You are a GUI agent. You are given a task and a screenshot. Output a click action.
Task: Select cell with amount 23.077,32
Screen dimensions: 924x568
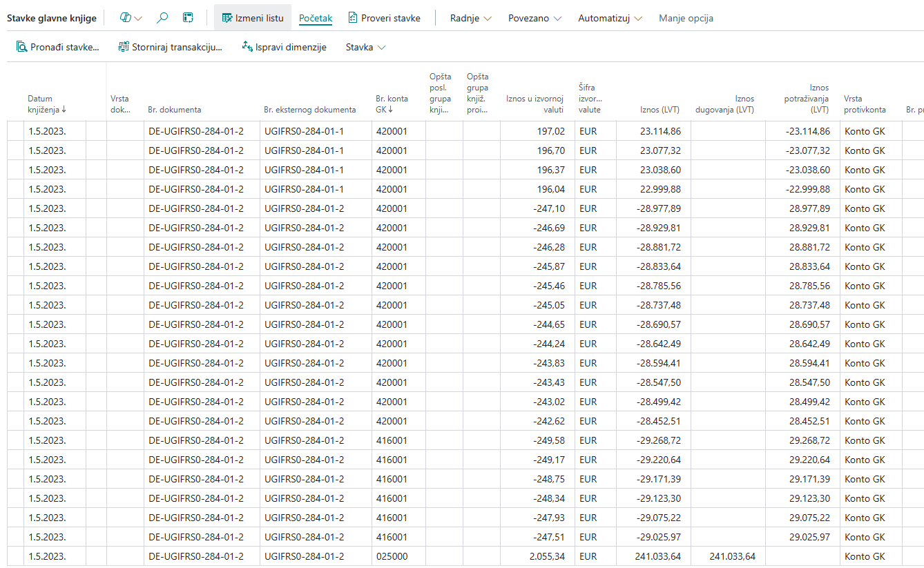653,150
